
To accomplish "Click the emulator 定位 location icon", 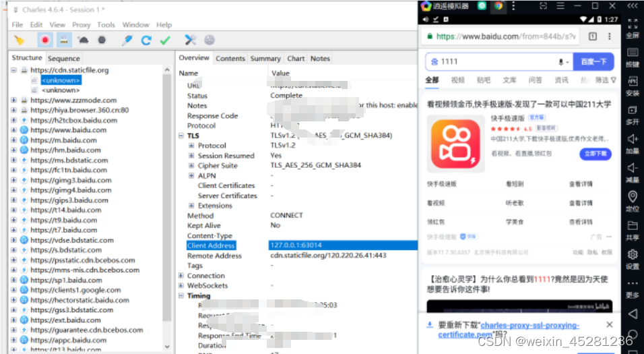I will [633, 196].
